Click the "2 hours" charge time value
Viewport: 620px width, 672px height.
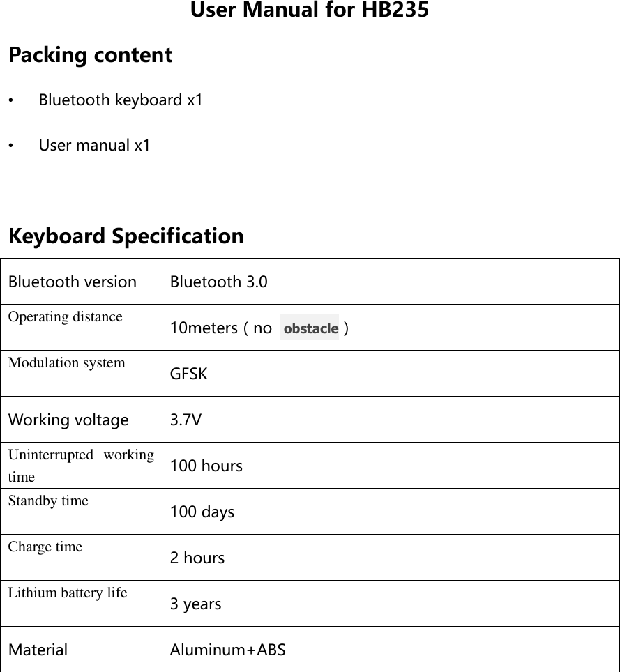point(197,558)
